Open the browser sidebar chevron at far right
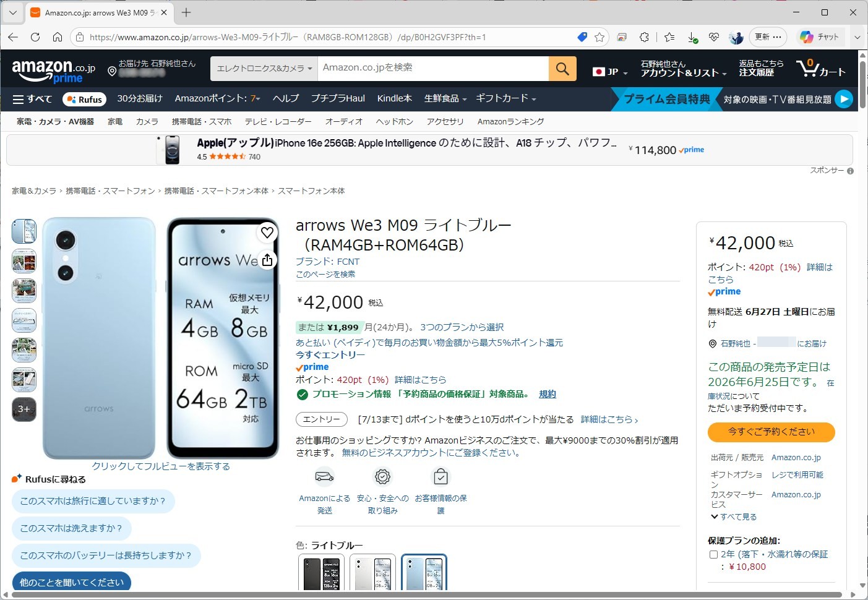Viewport: 868px width, 600px height. 857,37
